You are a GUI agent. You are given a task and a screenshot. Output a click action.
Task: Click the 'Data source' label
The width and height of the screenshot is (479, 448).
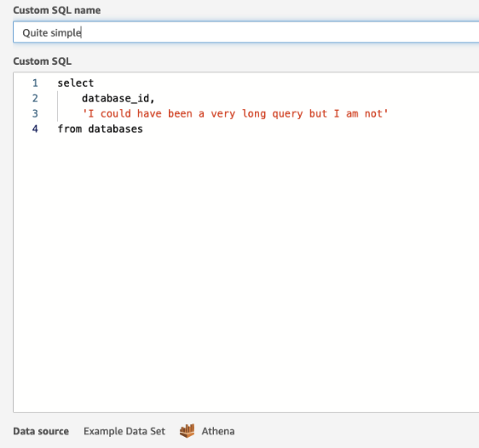[x=41, y=431]
